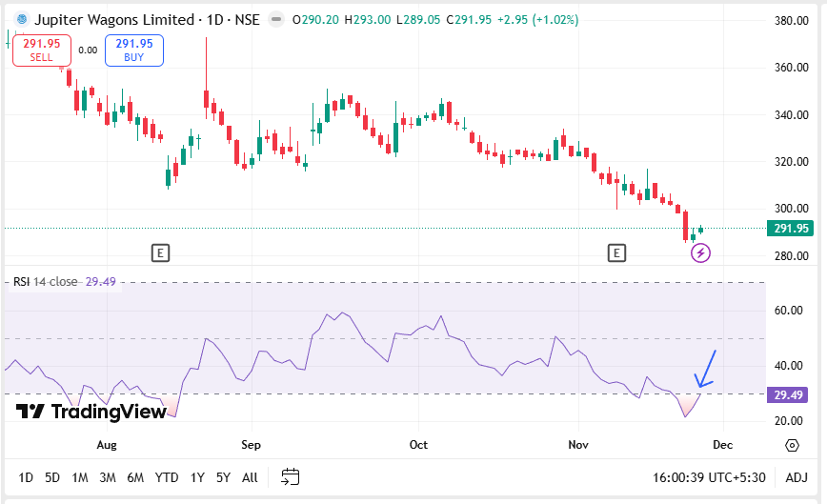
Task: Open the go-to-date calendar icon
Action: pyautogui.click(x=291, y=477)
